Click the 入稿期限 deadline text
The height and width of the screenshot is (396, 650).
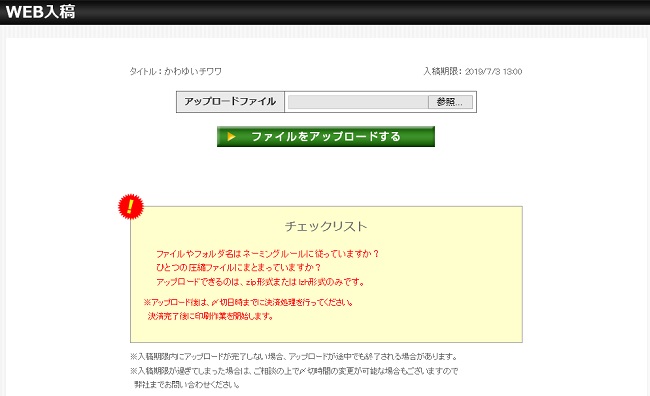click(x=473, y=71)
